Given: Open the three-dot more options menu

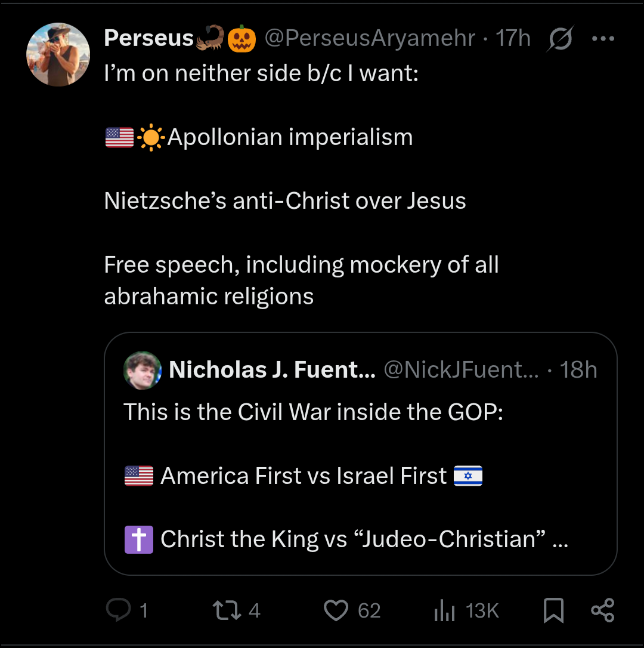Looking at the screenshot, I should pyautogui.click(x=603, y=39).
